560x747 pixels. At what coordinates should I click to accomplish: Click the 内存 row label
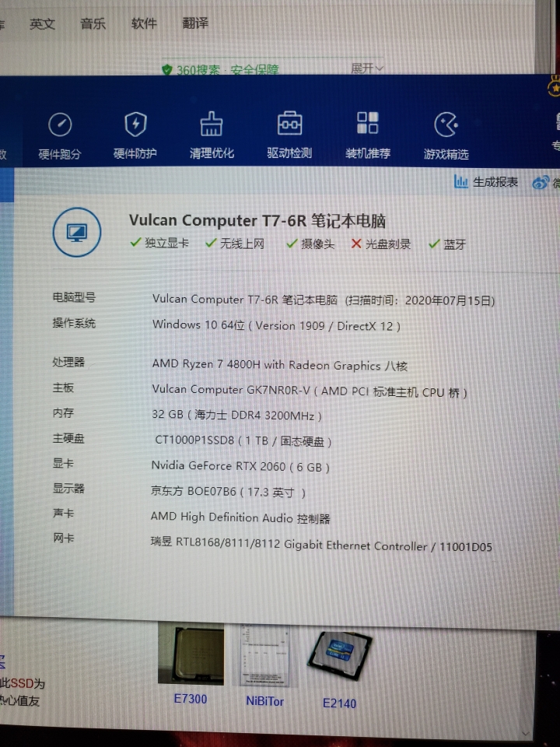[63, 413]
